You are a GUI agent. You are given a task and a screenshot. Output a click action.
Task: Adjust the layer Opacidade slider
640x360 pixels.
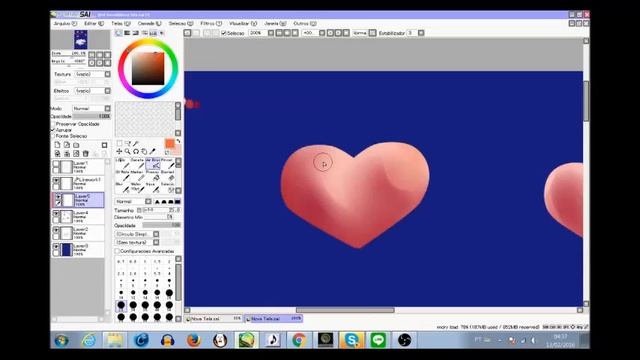click(92, 116)
